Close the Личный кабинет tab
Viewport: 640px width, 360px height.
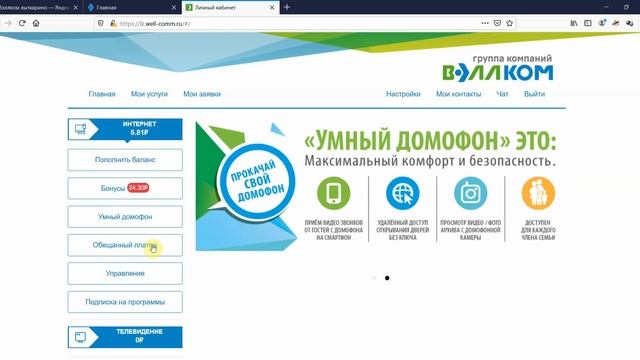click(x=272, y=7)
